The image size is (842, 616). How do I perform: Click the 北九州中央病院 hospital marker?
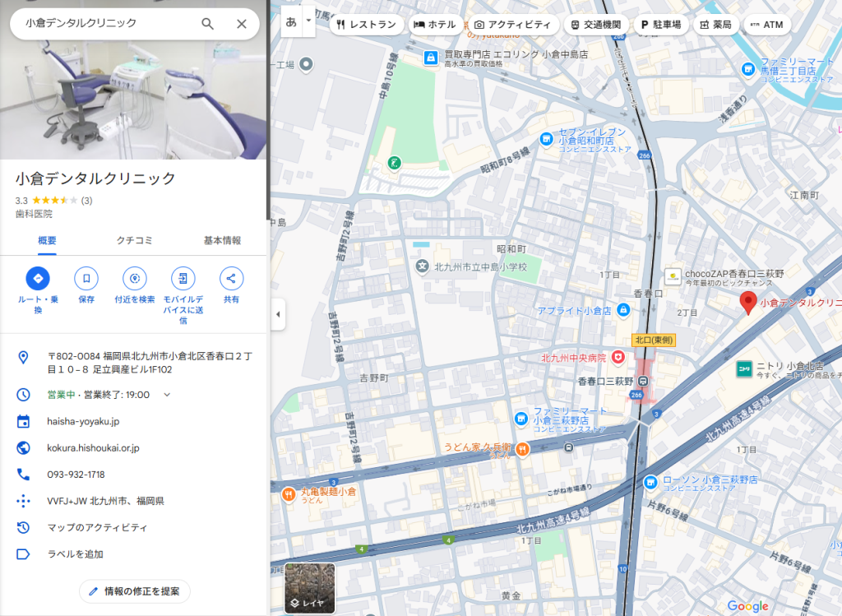618,358
